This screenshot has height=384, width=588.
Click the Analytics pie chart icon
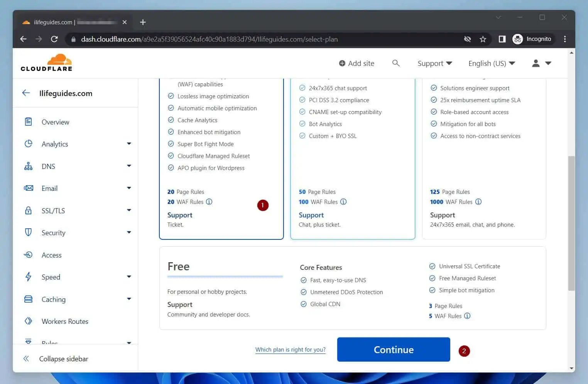click(x=28, y=144)
